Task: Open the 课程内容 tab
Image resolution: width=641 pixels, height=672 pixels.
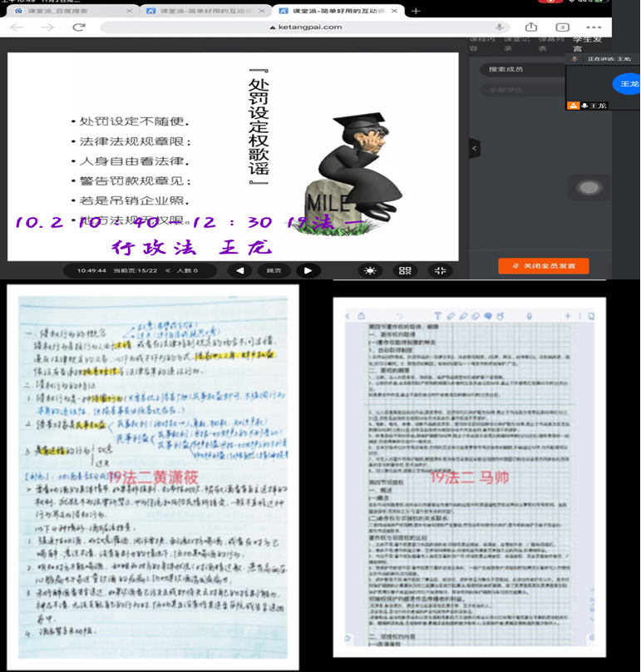Action: point(481,43)
